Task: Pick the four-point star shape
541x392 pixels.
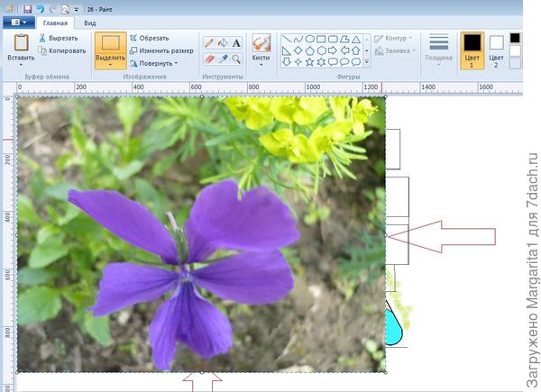Action: pyautogui.click(x=298, y=62)
